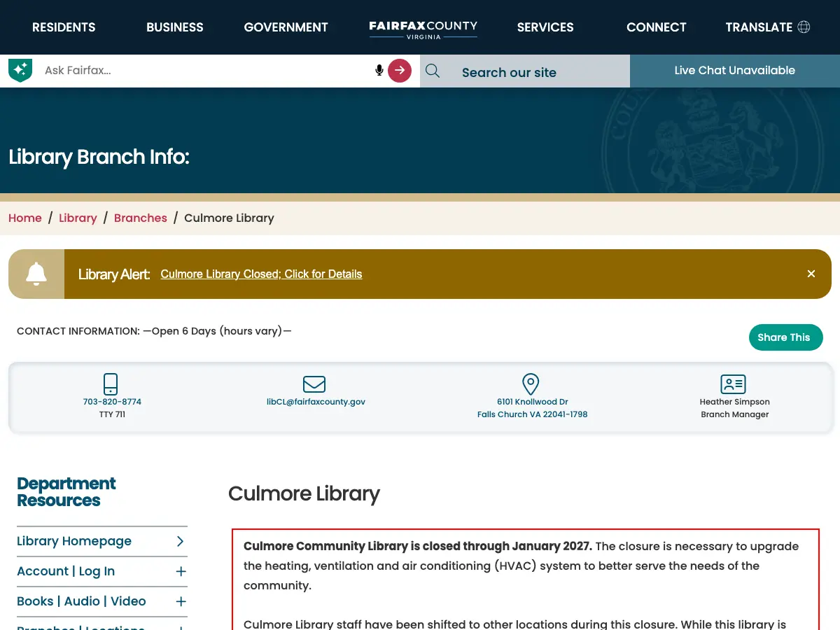Click the Department Resources heading
The image size is (840, 630).
click(66, 492)
